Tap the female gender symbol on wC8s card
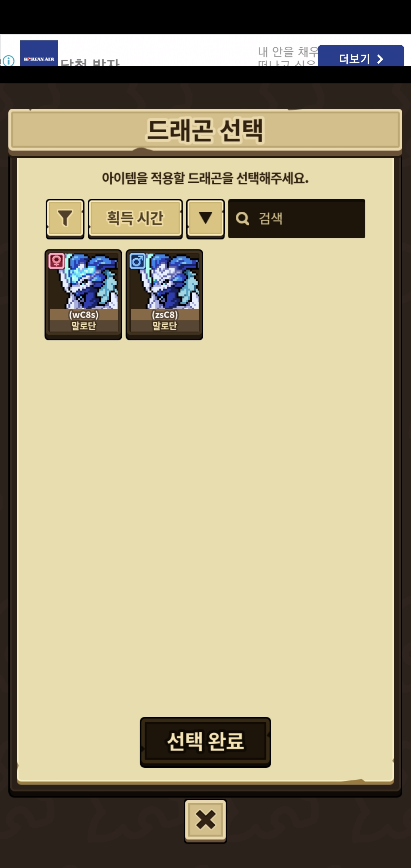Viewport: 411px width, 868px height. pos(56,261)
